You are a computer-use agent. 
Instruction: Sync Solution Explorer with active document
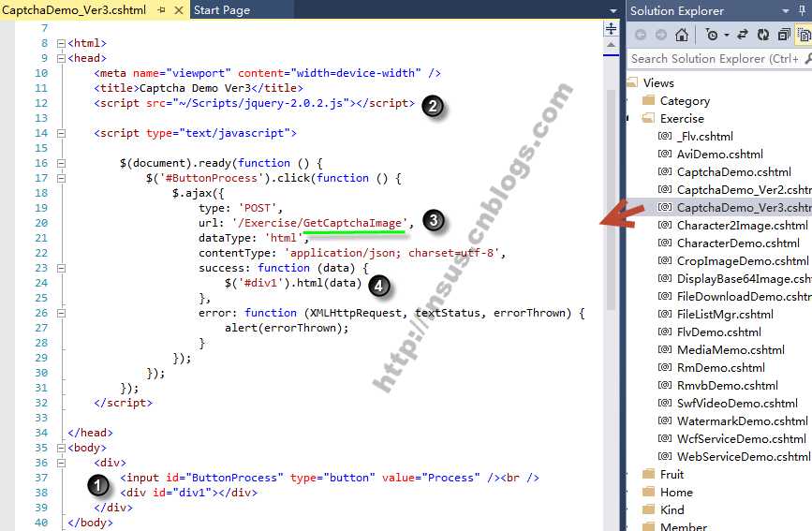[743, 35]
